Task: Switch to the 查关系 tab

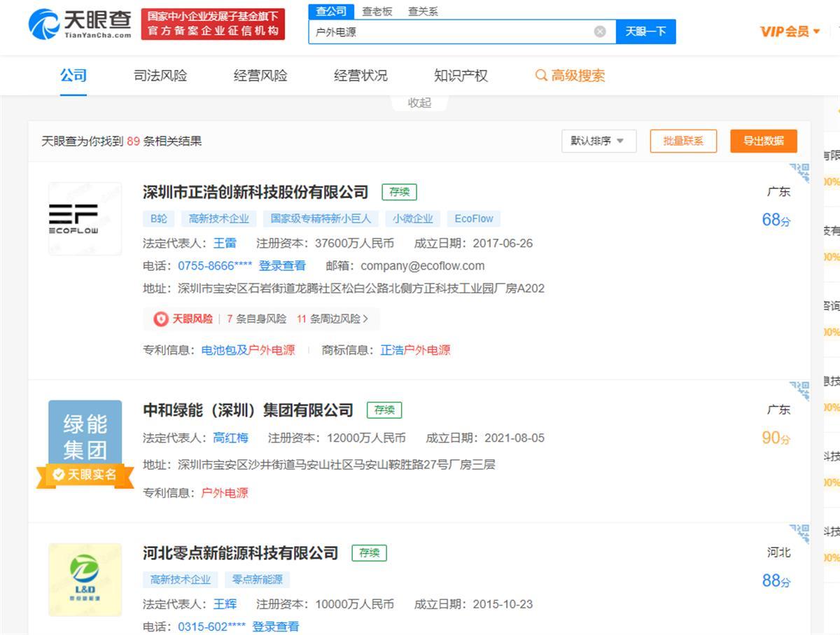Action: click(423, 11)
